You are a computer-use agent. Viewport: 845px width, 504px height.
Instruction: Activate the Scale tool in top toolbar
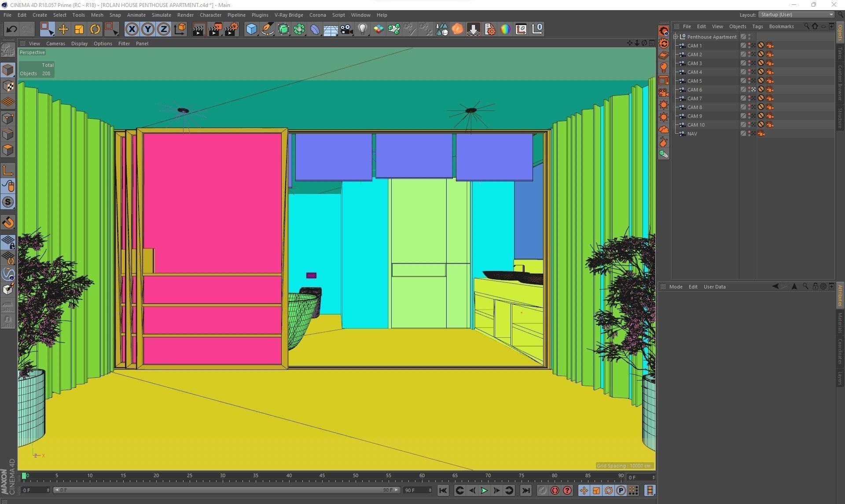pos(79,29)
